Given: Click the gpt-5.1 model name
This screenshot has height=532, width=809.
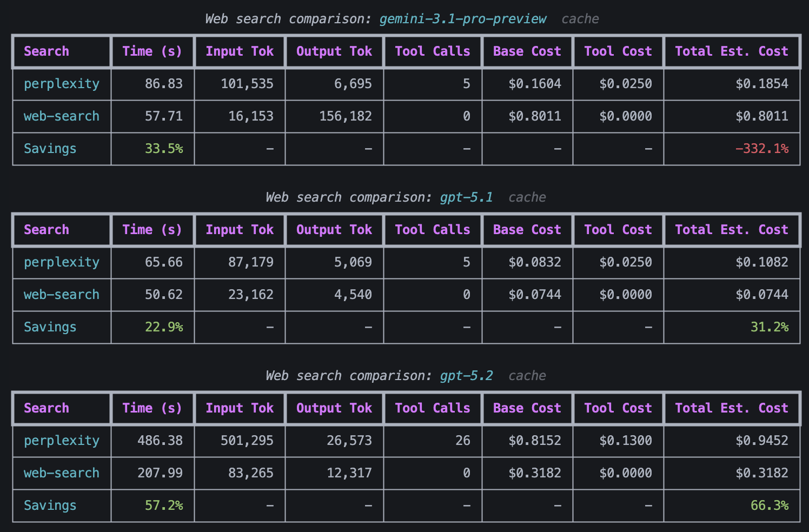Looking at the screenshot, I should point(466,197).
